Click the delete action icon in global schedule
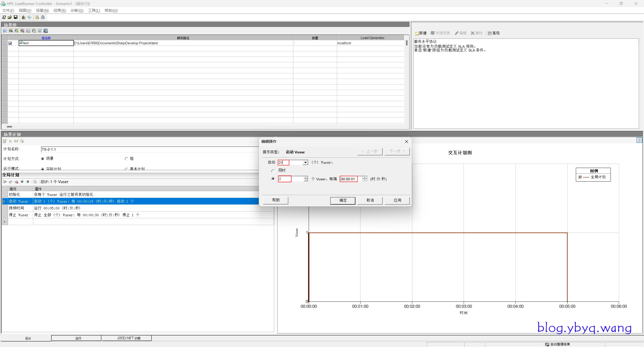 [16, 182]
